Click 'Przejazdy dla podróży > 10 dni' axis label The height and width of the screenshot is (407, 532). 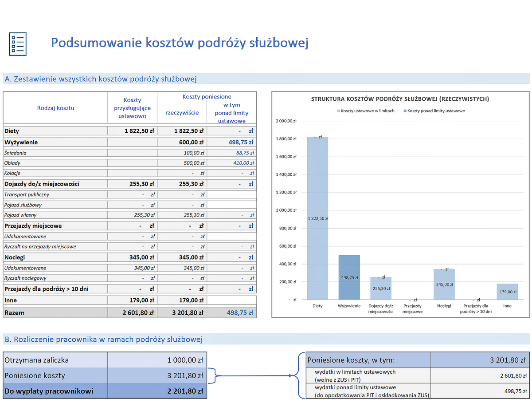476,308
